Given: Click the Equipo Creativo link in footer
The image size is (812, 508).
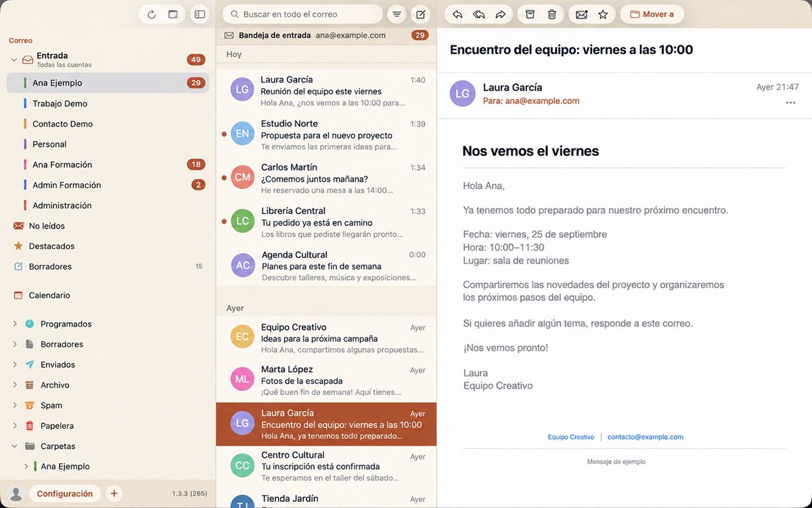Looking at the screenshot, I should (x=571, y=437).
